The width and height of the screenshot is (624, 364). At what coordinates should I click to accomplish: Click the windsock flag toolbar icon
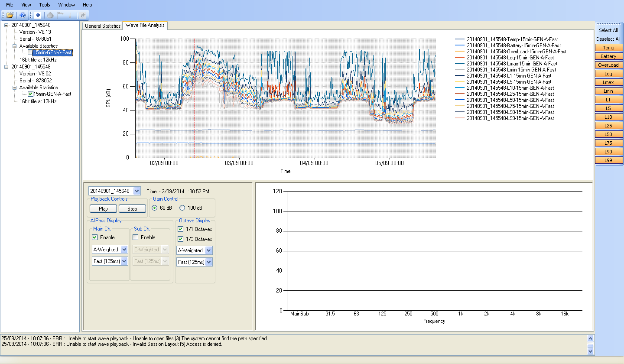point(60,15)
